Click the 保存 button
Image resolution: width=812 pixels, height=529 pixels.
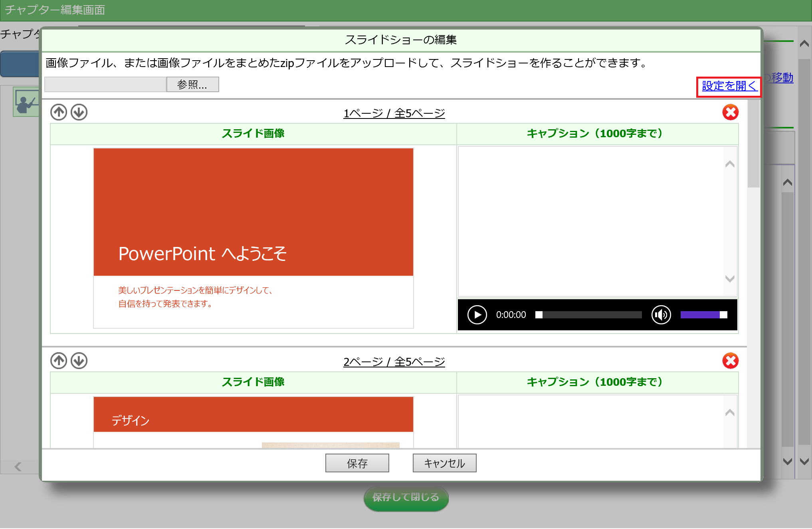coord(357,463)
